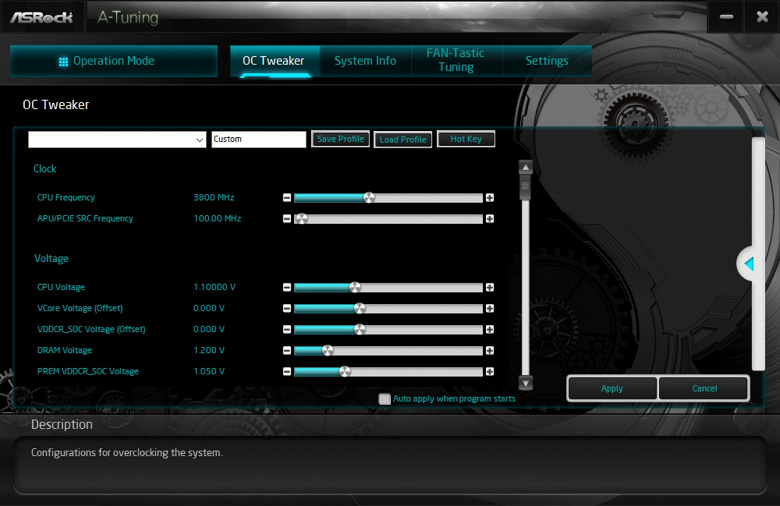Decrease VDDCR_SOC Voltage (Offset) minus icon
The height and width of the screenshot is (506, 780).
tap(287, 329)
